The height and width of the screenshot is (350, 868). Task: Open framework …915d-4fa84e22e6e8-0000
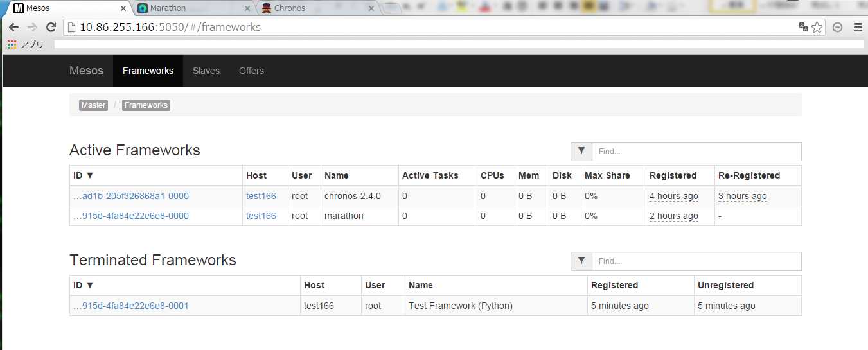[131, 216]
